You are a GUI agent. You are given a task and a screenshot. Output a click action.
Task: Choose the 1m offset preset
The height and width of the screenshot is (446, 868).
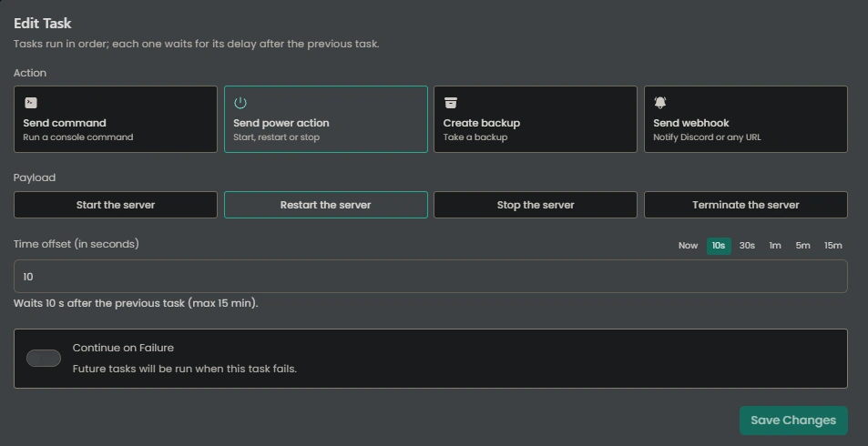click(x=775, y=246)
